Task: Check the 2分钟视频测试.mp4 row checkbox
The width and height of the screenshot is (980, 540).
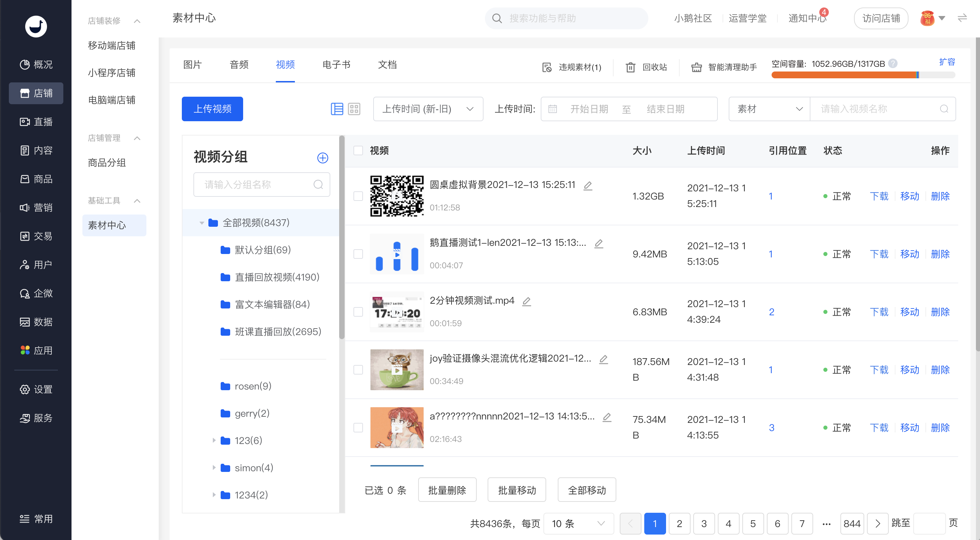Action: [x=358, y=312]
